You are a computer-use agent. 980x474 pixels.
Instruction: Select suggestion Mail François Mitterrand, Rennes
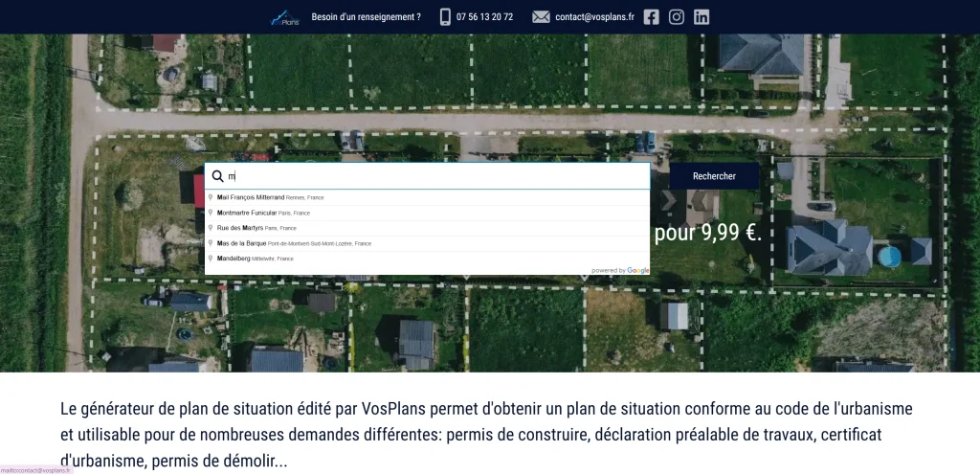pos(427,197)
